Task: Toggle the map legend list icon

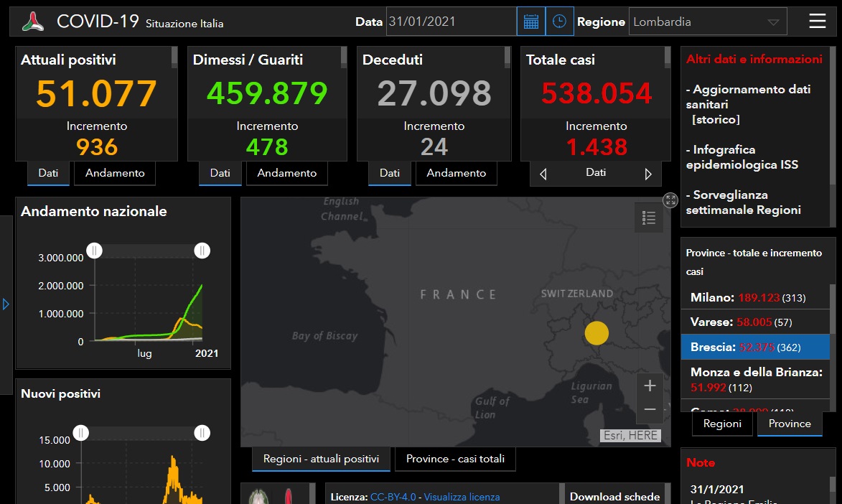Action: click(x=649, y=218)
